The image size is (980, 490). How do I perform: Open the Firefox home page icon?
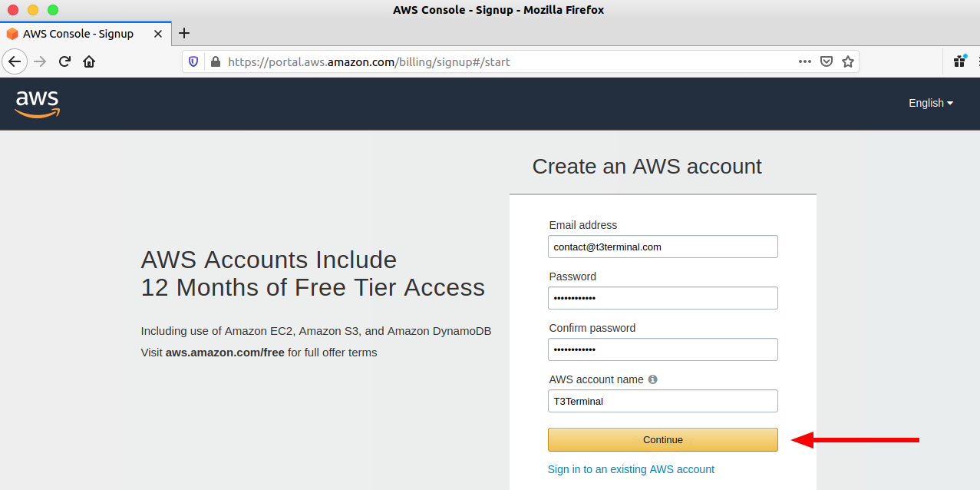tap(89, 62)
